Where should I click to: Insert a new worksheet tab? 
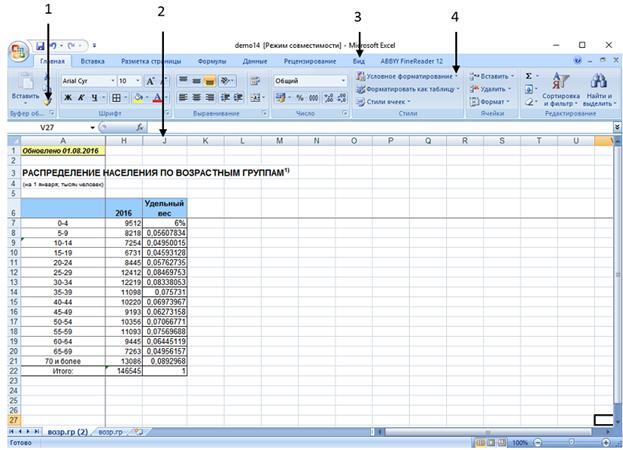[x=138, y=431]
